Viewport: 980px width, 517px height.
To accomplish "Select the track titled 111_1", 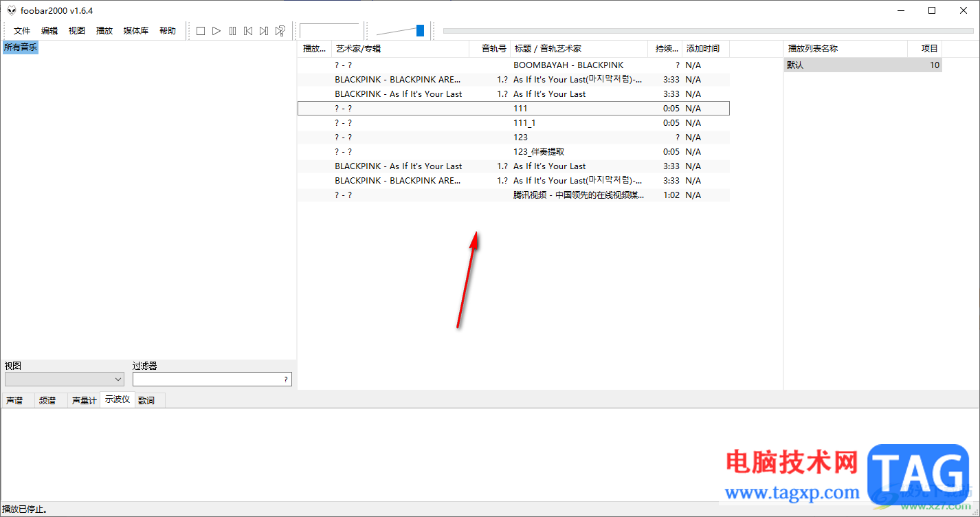I will coord(513,122).
